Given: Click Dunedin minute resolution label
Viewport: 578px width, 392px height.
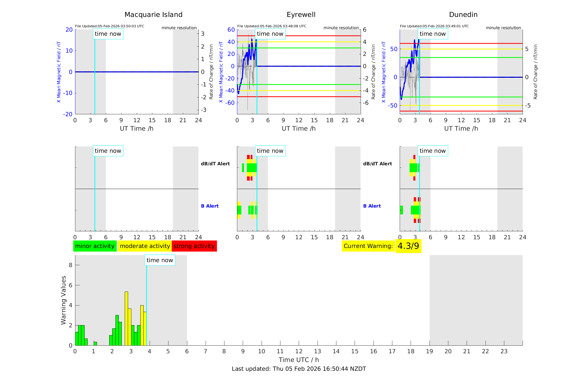Looking at the screenshot, I should [x=503, y=28].
